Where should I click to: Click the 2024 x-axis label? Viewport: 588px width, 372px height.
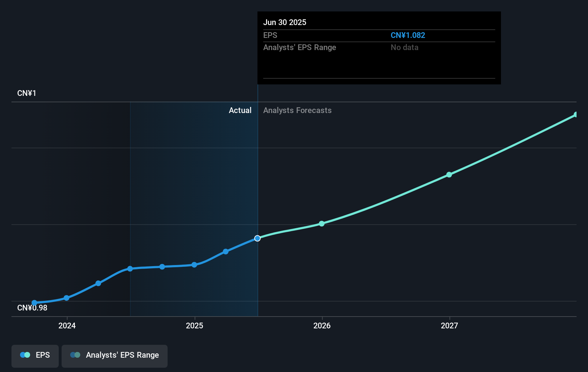coord(67,325)
